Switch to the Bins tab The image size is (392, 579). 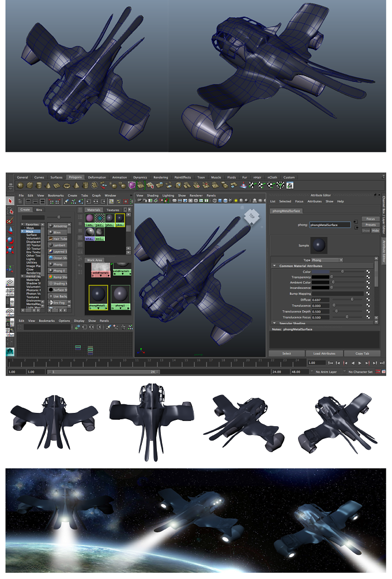[39, 210]
